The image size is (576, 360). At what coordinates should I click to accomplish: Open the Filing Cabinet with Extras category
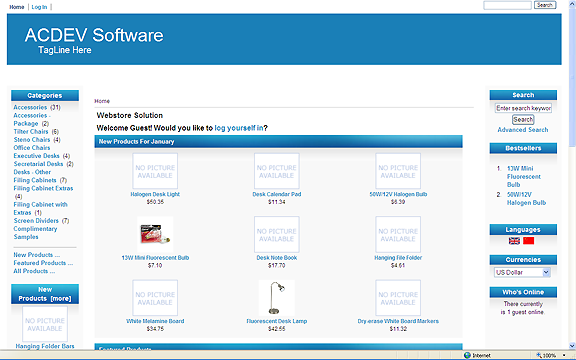point(40,208)
